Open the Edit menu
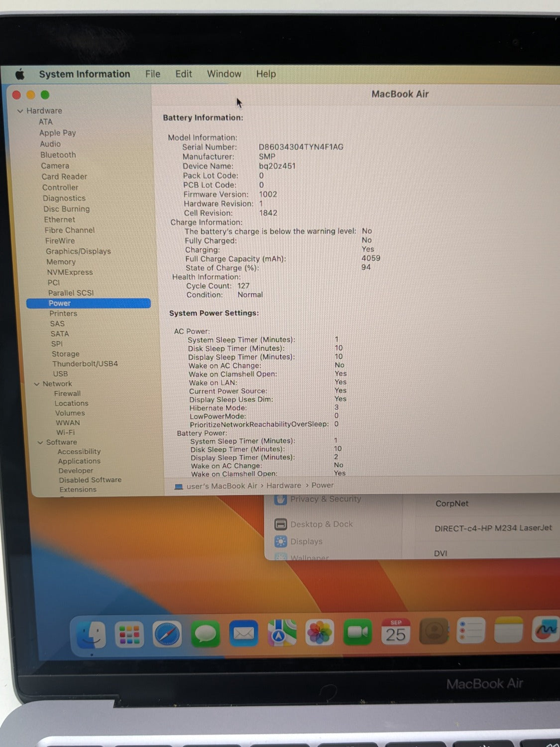The height and width of the screenshot is (747, 560). pyautogui.click(x=184, y=74)
